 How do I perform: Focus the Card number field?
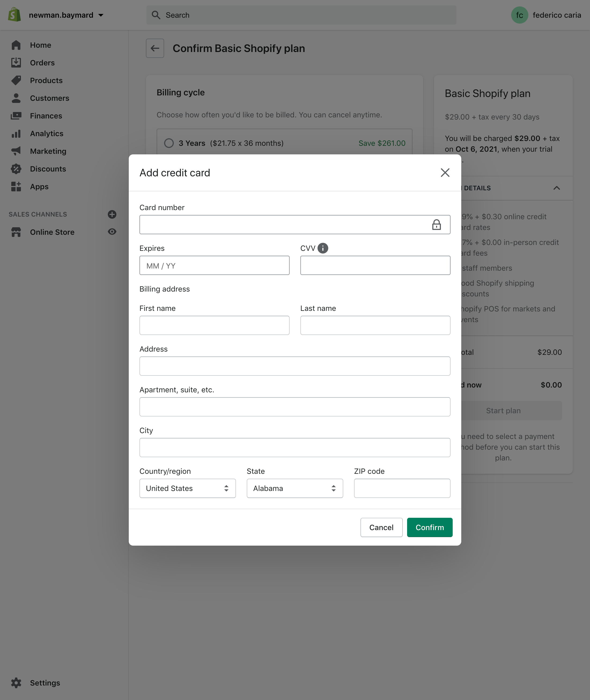coord(284,225)
